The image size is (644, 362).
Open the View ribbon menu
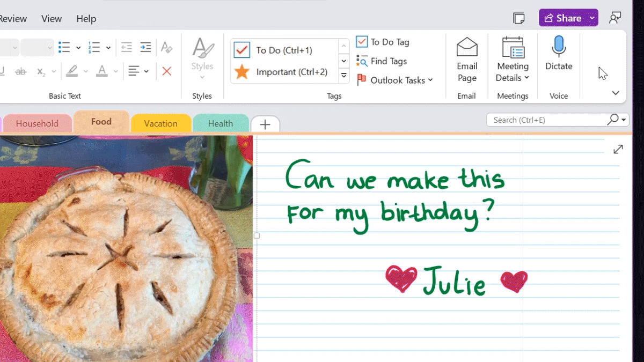click(52, 19)
